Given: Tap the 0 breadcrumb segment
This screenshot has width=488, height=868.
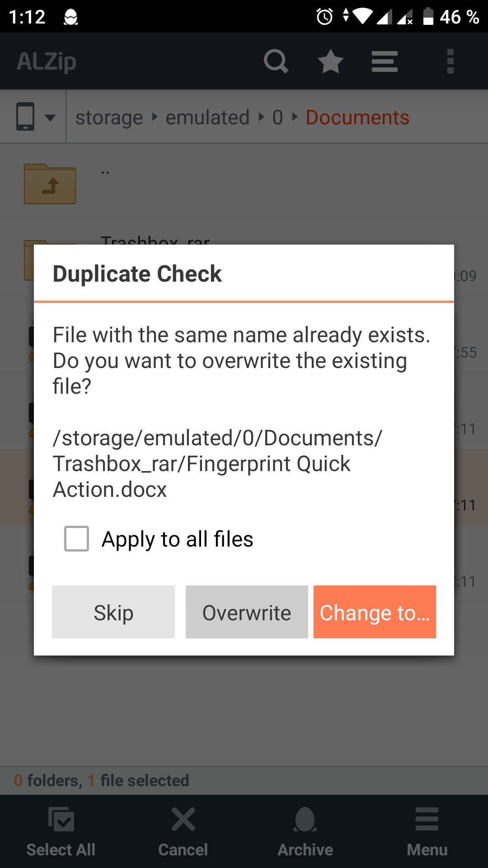Looking at the screenshot, I should [x=277, y=118].
